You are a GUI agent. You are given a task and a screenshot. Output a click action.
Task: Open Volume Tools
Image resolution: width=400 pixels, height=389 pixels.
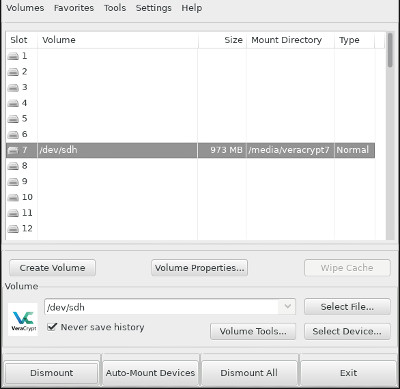pos(253,331)
